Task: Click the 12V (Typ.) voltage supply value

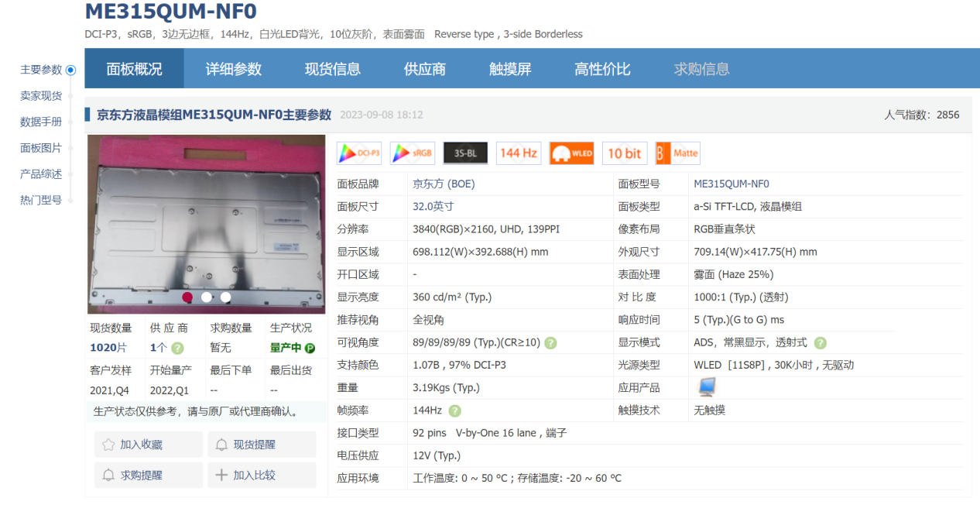Action: (x=437, y=455)
